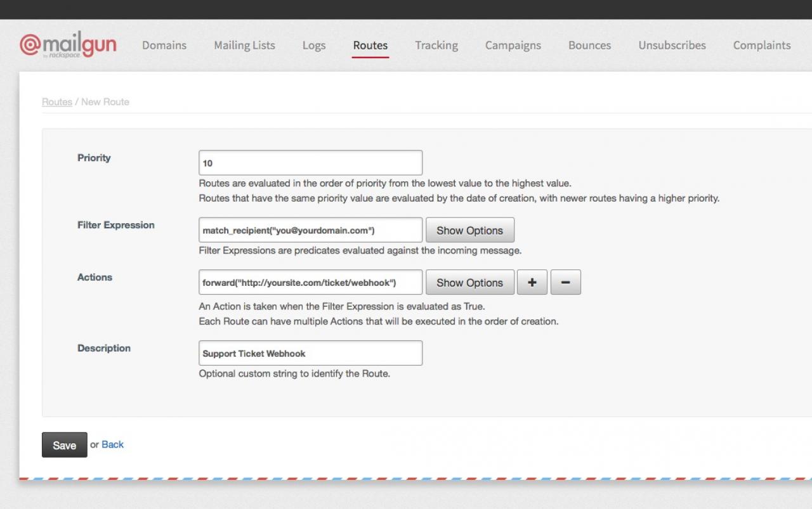Add another action with the plus button
The height and width of the screenshot is (509, 812).
532,283
